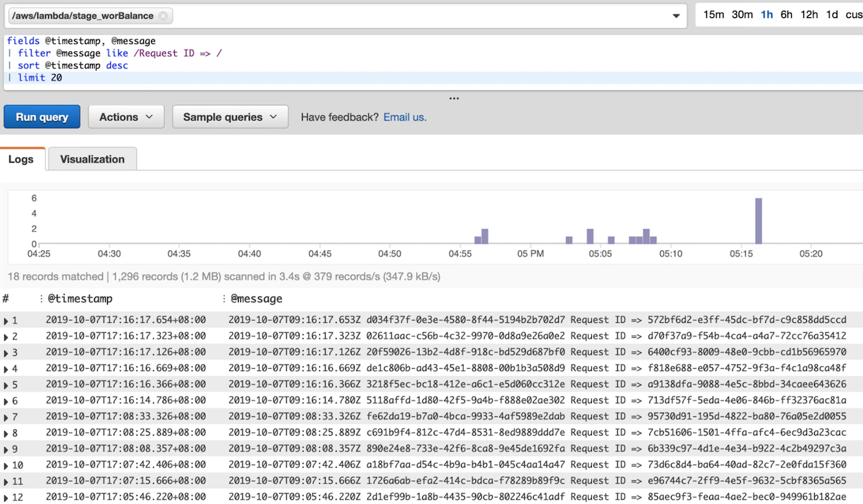Open the log group selector caret
Image resolution: width=863 pixels, height=504 pixels.
675,15
